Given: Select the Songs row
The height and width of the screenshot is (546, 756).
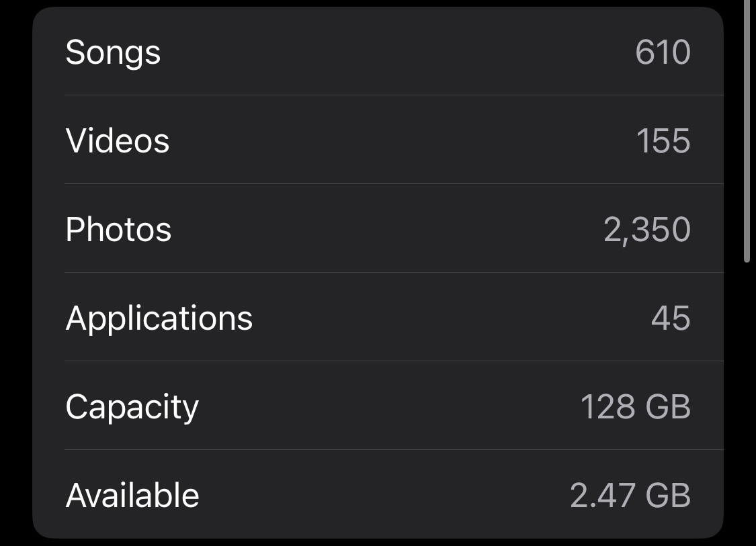Looking at the screenshot, I should (x=378, y=51).
